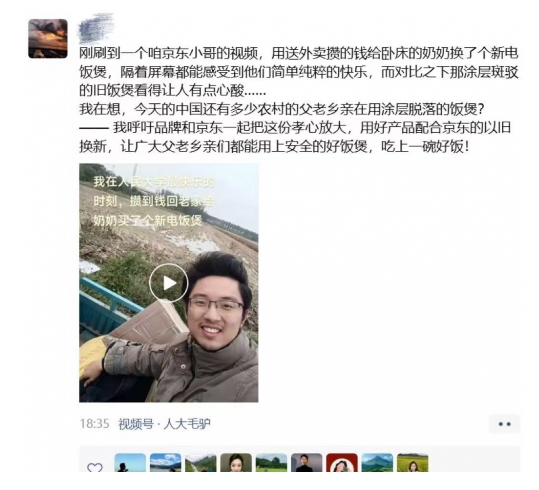Open the red background circle liker avatar

342,463
